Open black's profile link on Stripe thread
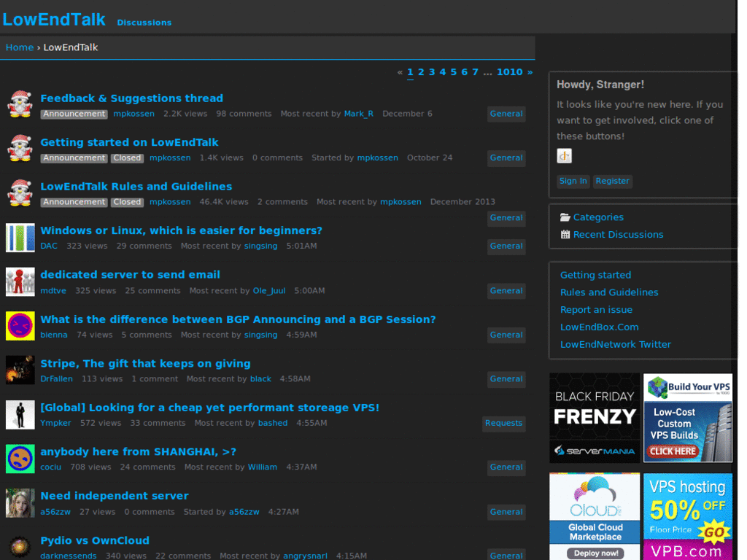This screenshot has width=747, height=560. [260, 379]
